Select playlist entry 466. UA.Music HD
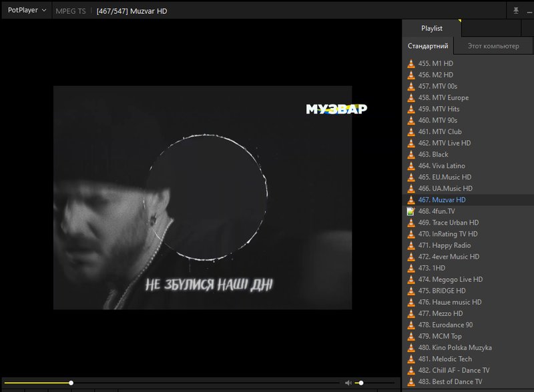 468,189
